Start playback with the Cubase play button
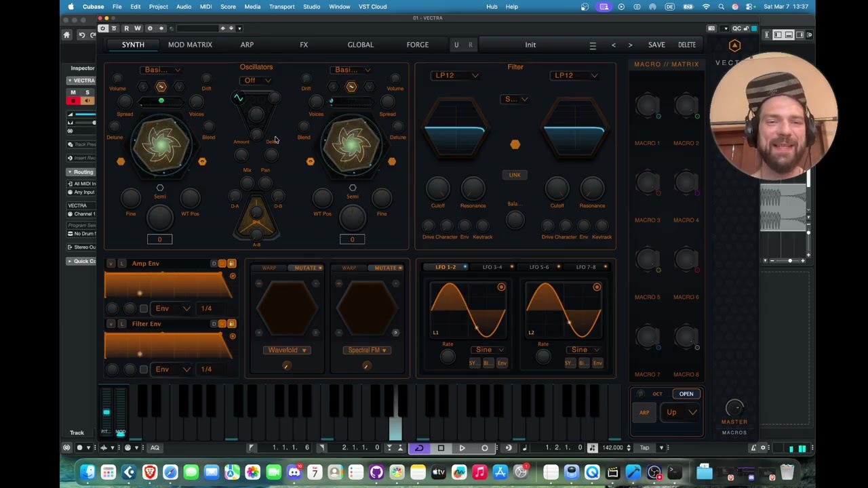This screenshot has height=488, width=868. [462, 447]
